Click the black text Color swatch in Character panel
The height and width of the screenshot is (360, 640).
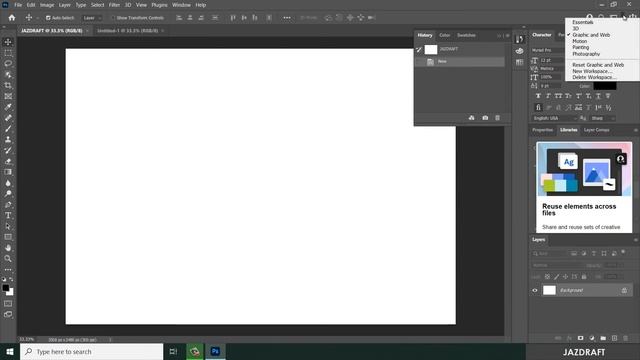point(604,86)
